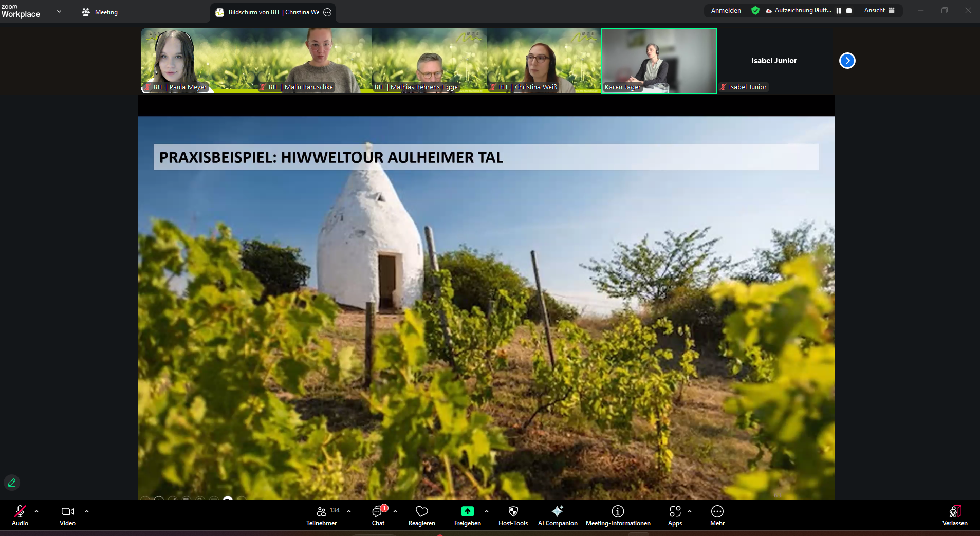Expand audio options arrow next to Audio
980x536 pixels.
[x=36, y=511]
